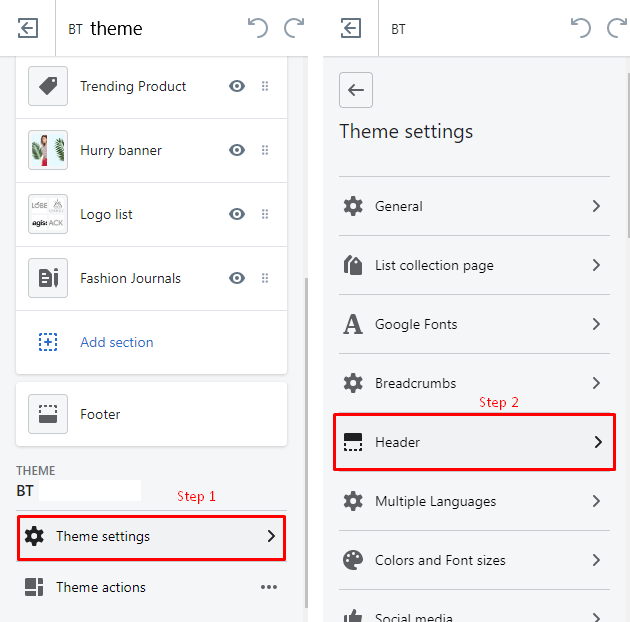Toggle visibility of Hurry banner
This screenshot has height=622, width=630.
tap(237, 150)
